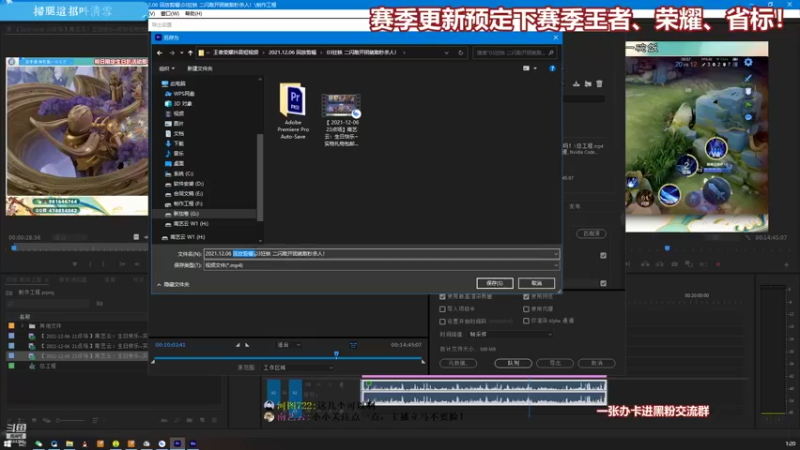Open the view options dropdown arrow

535,68
